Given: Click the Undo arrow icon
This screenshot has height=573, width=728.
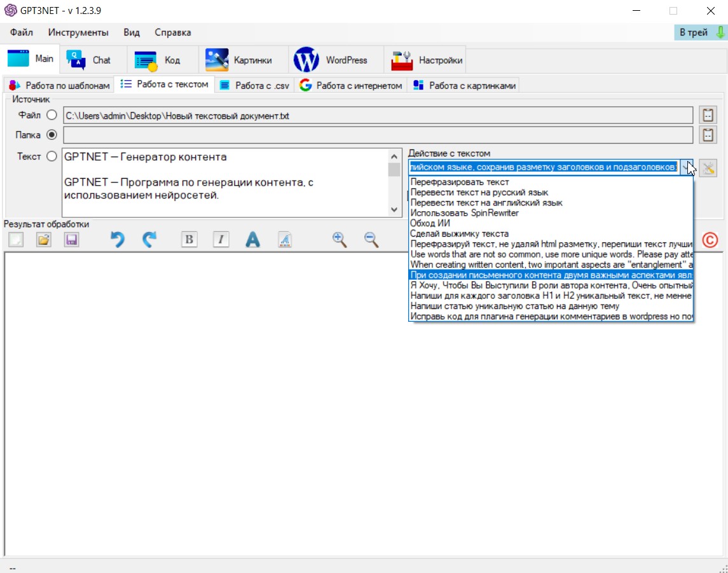Looking at the screenshot, I should click(x=117, y=240).
